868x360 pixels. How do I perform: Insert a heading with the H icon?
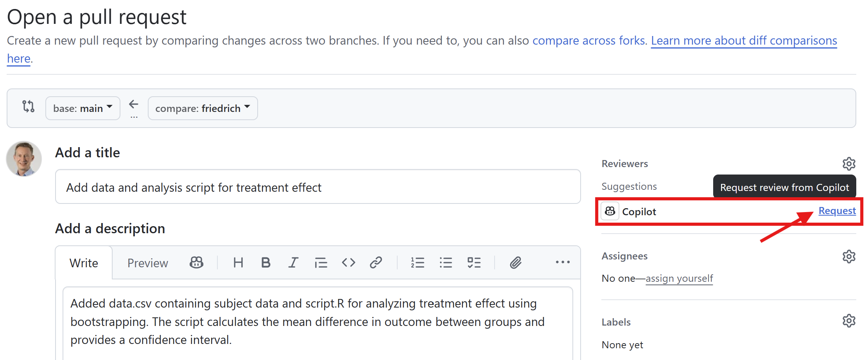pyautogui.click(x=238, y=263)
